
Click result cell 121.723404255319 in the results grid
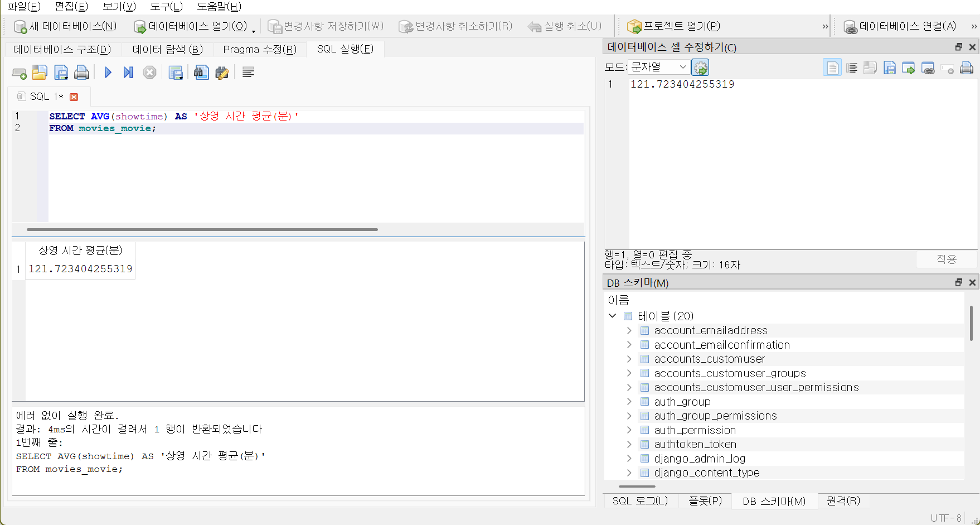pyautogui.click(x=80, y=269)
